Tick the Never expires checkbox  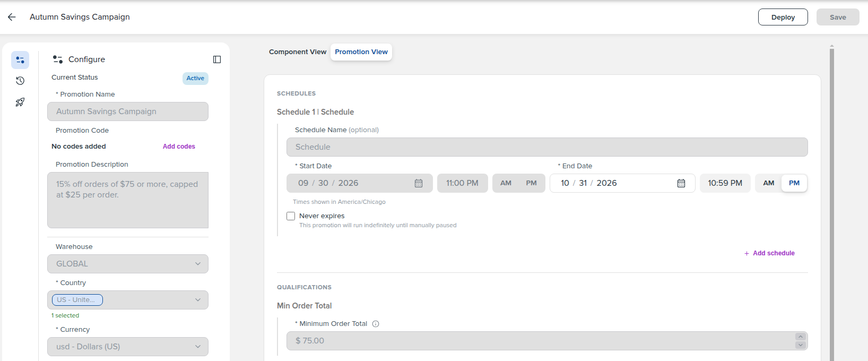(x=291, y=216)
